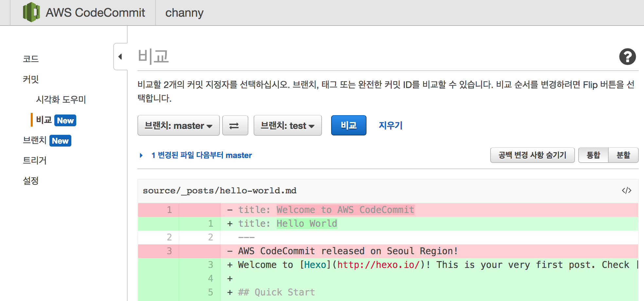Viewport: 644px width, 301px height.
Task: Open 커밋 in the sidebar
Action: [31, 79]
